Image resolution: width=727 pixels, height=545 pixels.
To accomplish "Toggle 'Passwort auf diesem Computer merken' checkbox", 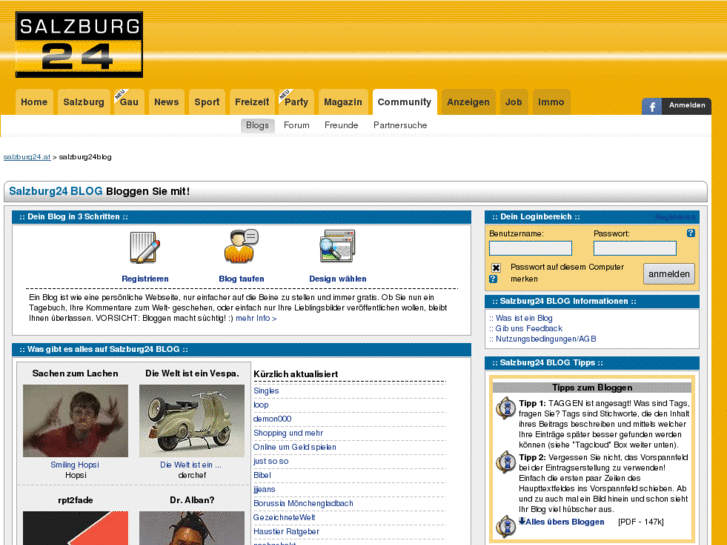I will [496, 268].
